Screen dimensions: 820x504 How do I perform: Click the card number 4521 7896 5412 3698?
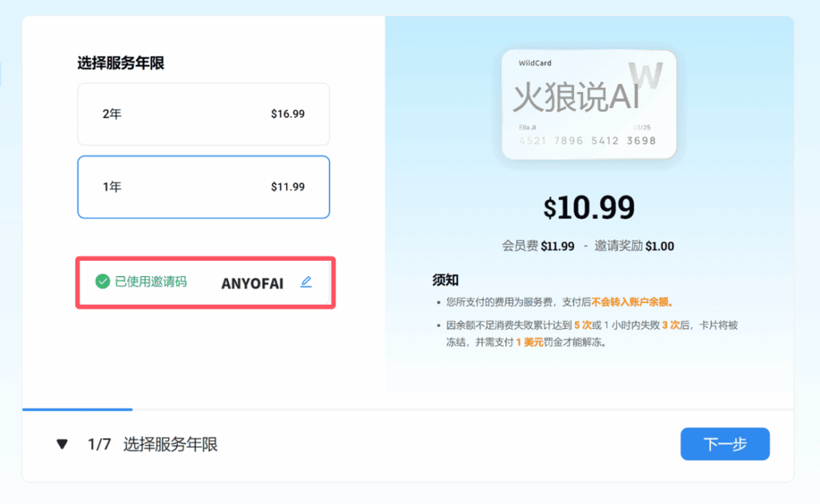pos(588,141)
